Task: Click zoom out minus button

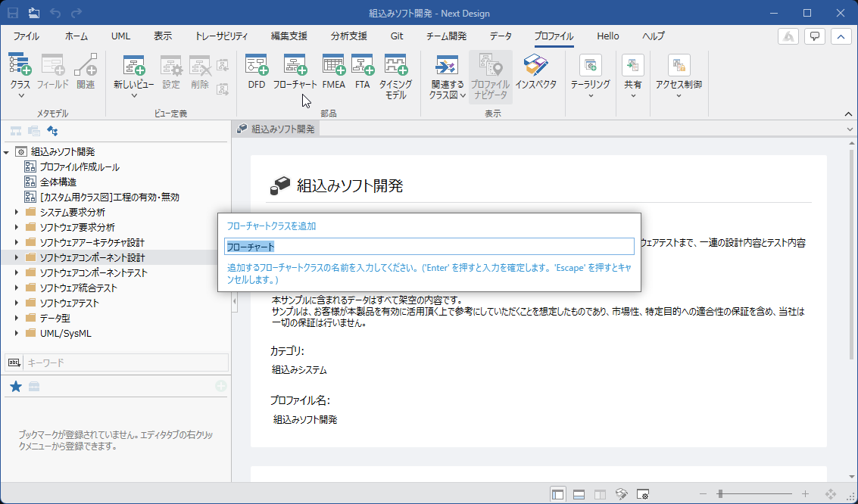Action: [x=704, y=494]
